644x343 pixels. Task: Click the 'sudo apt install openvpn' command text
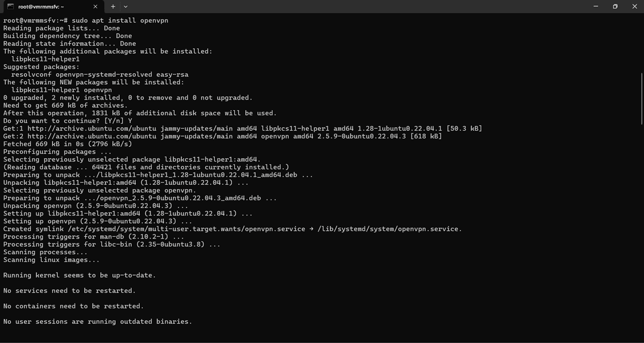pos(120,20)
